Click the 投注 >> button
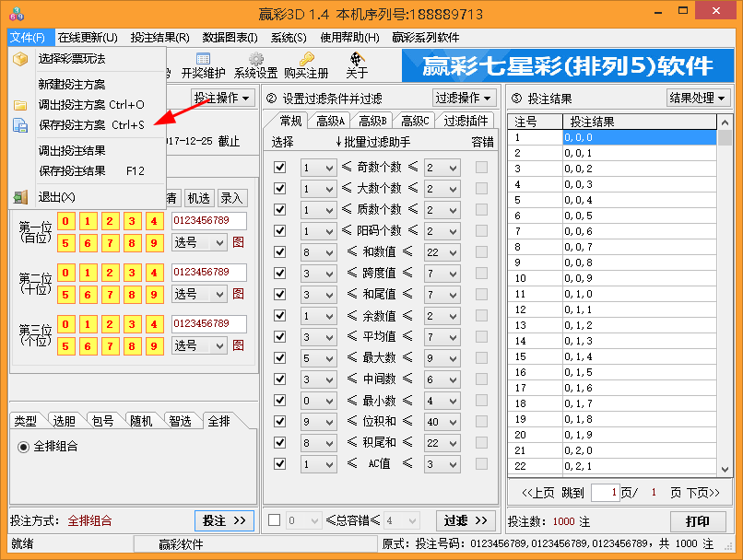743x560 pixels. tap(224, 520)
